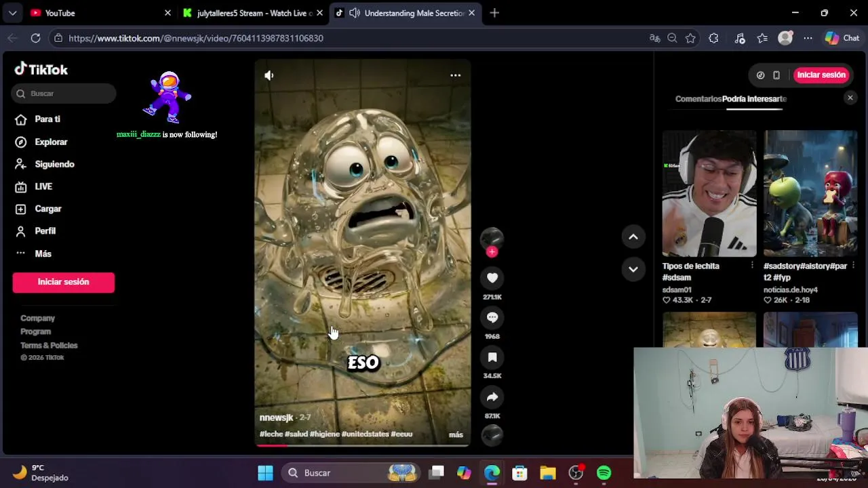Open the TikTok logo home link

point(41,69)
